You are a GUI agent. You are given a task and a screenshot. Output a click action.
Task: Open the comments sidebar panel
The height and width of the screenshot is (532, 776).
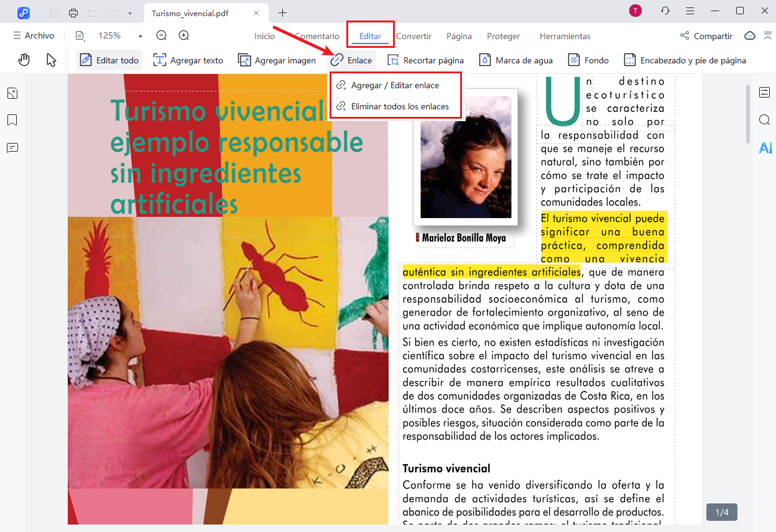pyautogui.click(x=12, y=147)
